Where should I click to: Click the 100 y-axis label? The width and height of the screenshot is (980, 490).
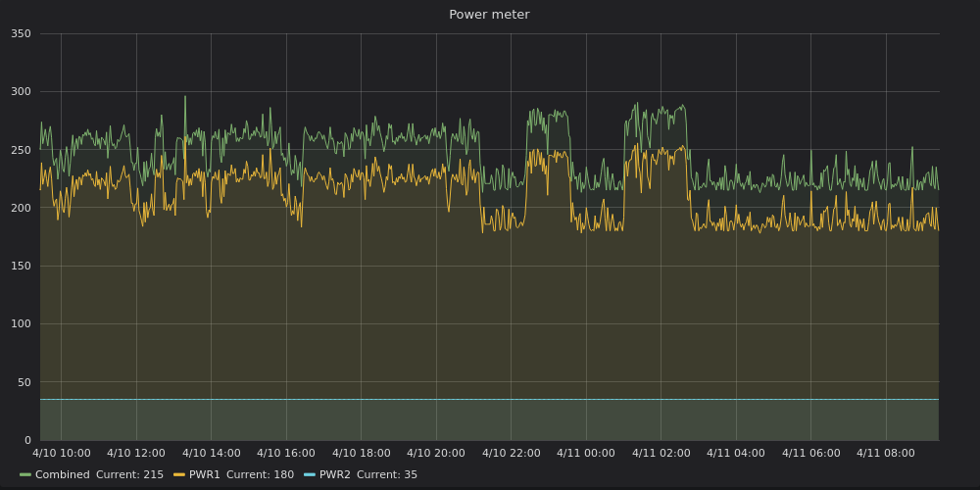pos(22,323)
